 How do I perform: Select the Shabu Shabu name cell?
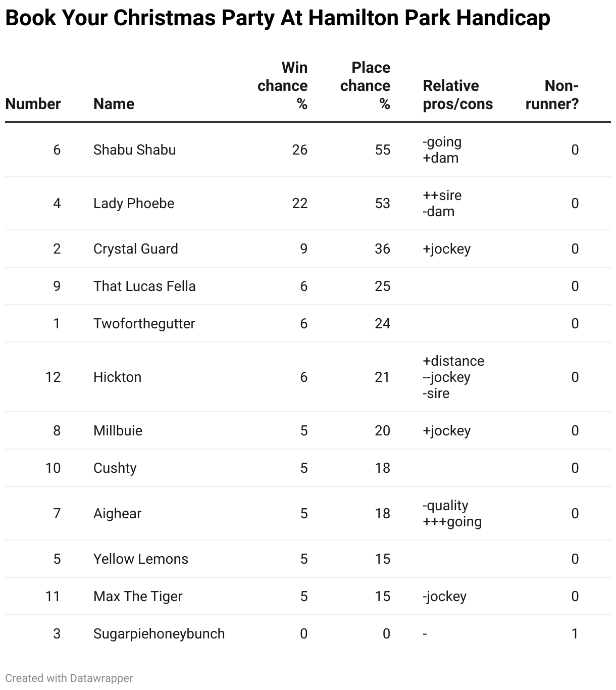[134, 150]
